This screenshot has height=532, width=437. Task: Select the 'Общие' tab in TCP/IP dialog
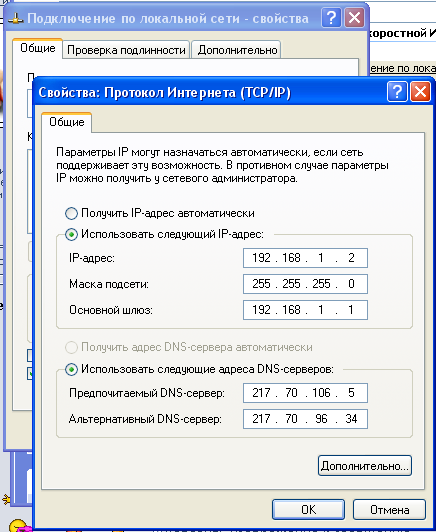pos(66,122)
